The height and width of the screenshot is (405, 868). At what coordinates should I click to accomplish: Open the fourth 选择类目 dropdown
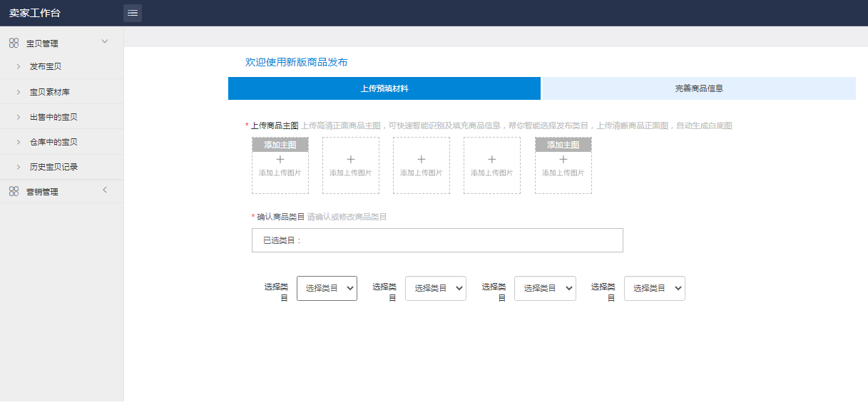point(654,288)
